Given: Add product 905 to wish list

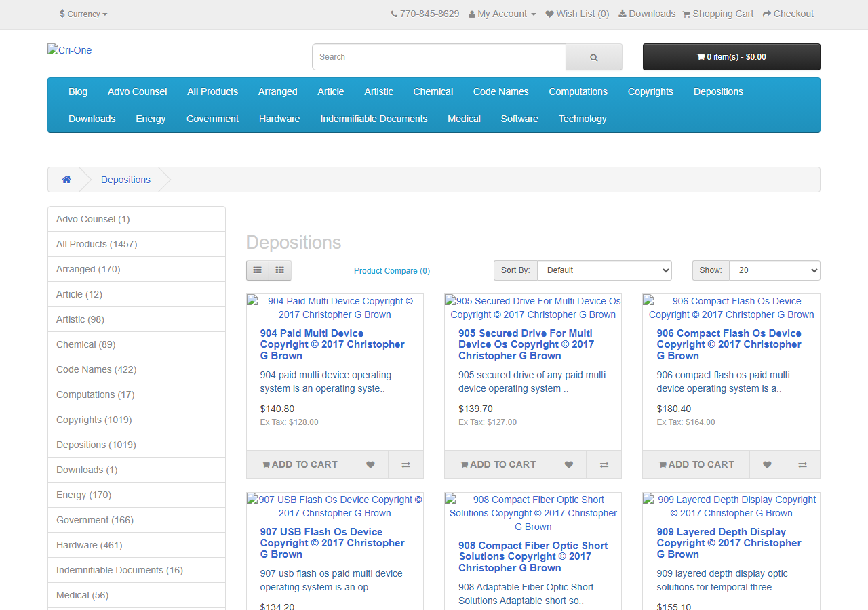Looking at the screenshot, I should click(x=568, y=464).
